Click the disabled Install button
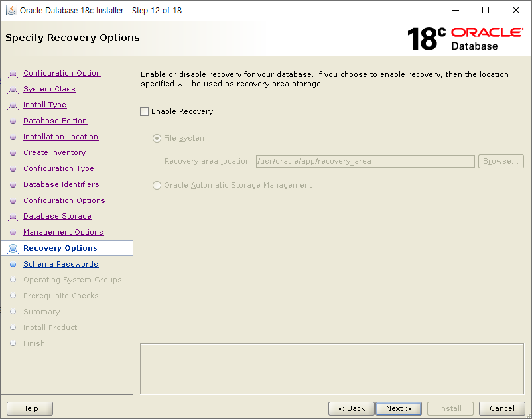Image resolution: width=532 pixels, height=419 pixels. (x=450, y=408)
